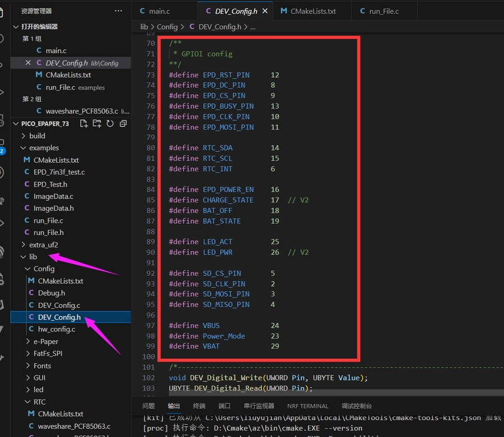Screen dimensions: 504x437
Task: Open the 终端 panel tab
Action: [x=199, y=406]
